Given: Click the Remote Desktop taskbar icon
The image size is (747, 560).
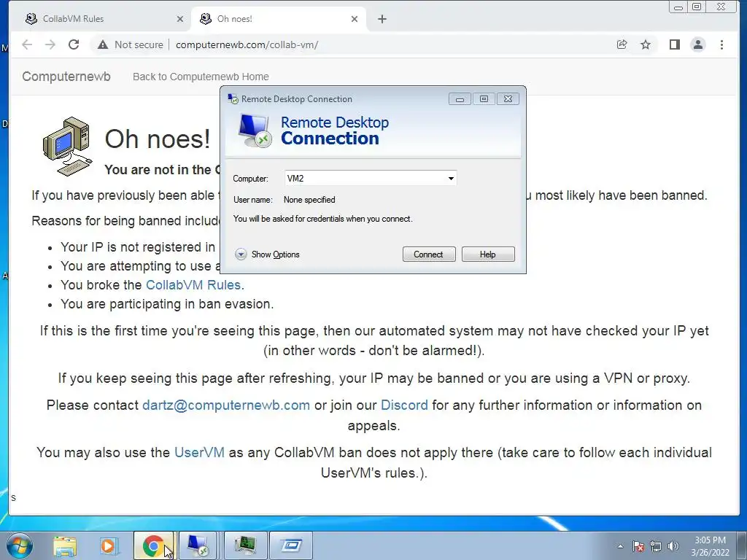Looking at the screenshot, I should coord(198,545).
